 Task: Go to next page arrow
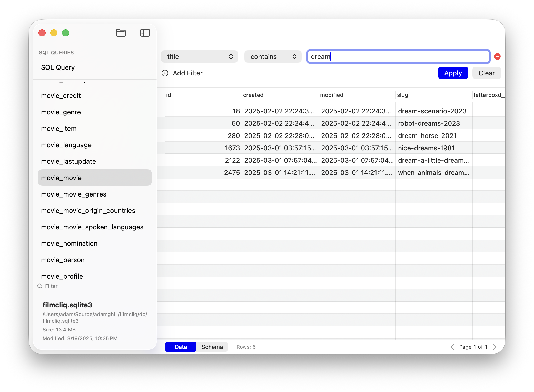(495, 347)
